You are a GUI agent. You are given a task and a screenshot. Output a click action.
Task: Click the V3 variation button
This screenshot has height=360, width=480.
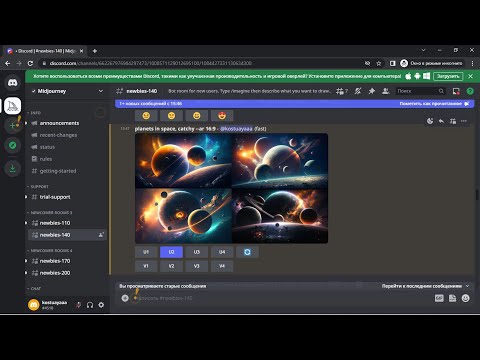(x=197, y=266)
